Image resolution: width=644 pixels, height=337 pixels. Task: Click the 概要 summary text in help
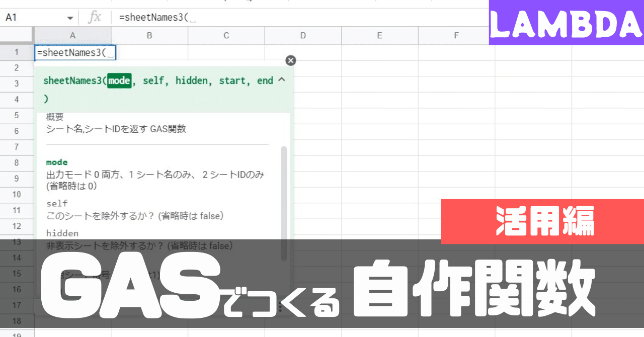coord(54,116)
